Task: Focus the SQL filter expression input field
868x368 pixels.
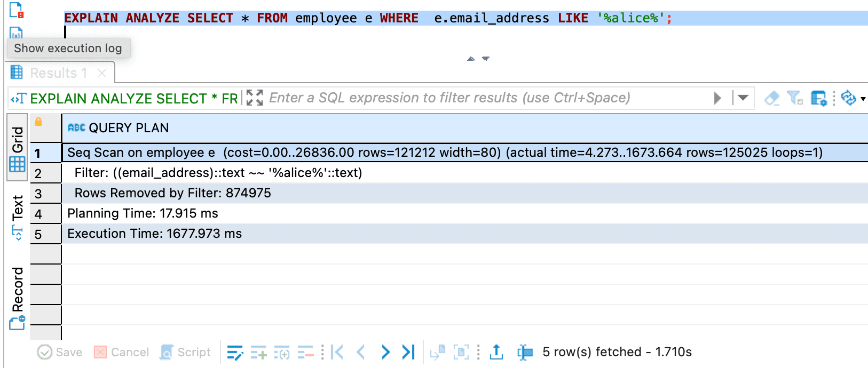Action: tap(488, 98)
